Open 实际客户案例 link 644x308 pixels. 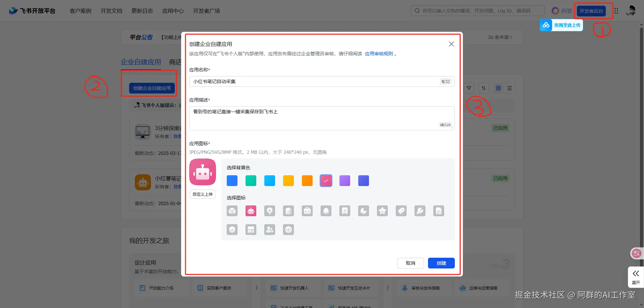point(214,288)
